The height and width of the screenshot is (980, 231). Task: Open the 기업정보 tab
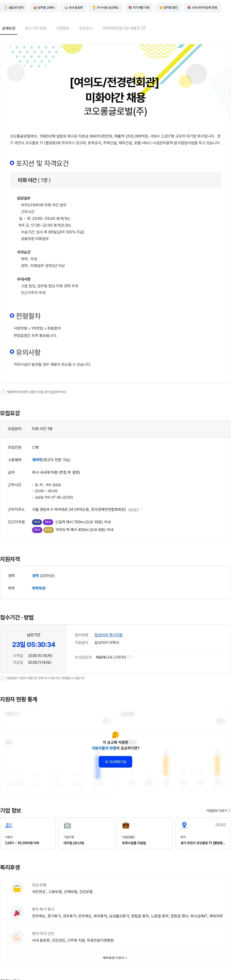(62, 28)
